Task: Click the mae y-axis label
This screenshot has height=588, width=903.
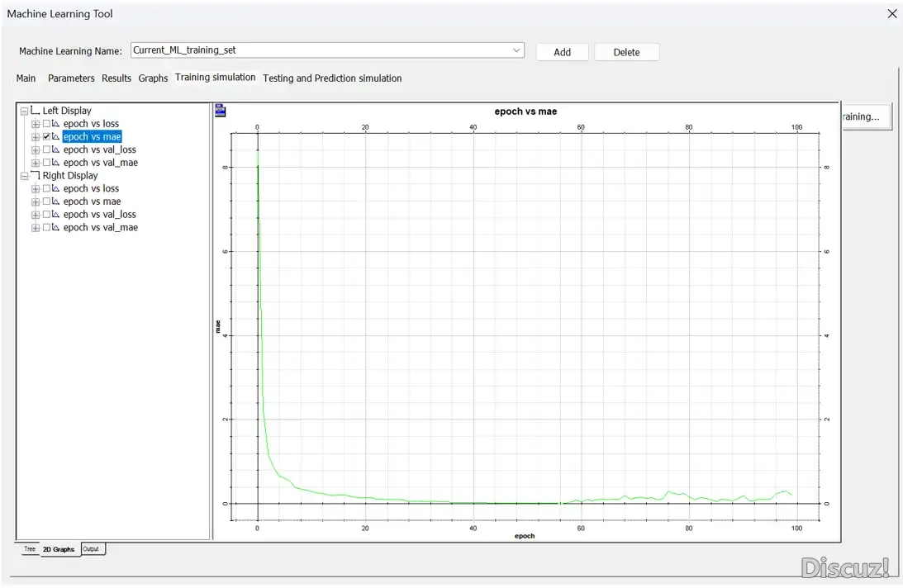Action: [x=217, y=326]
